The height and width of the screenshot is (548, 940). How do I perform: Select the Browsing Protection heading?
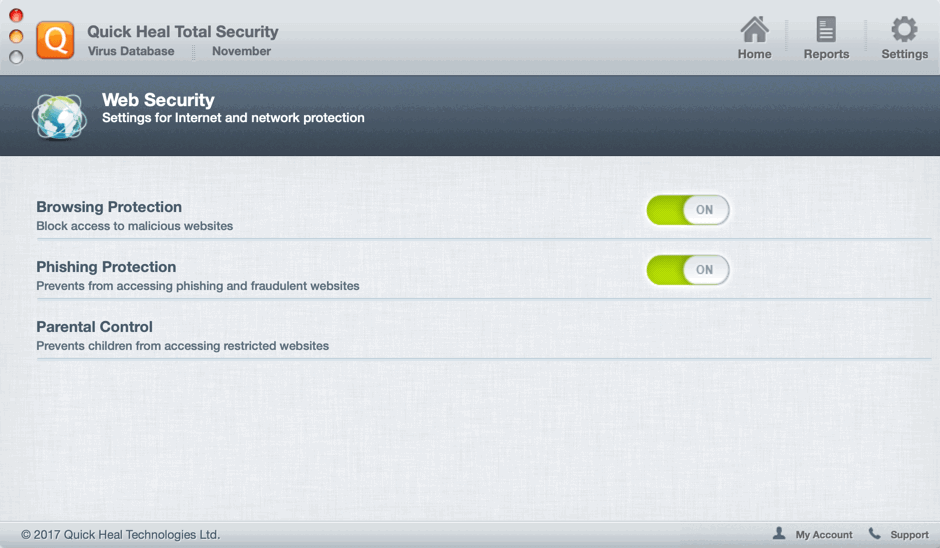click(x=109, y=207)
